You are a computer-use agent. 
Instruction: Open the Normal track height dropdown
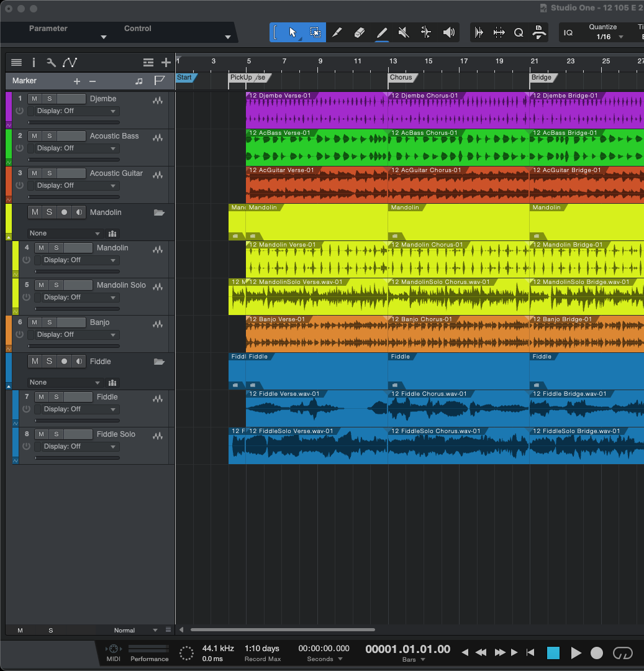[135, 631]
